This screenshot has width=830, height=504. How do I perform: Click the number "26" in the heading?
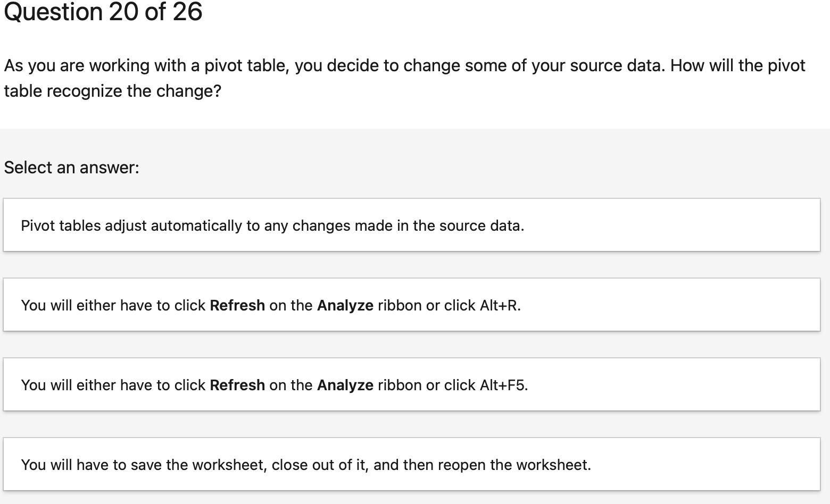pos(187,12)
